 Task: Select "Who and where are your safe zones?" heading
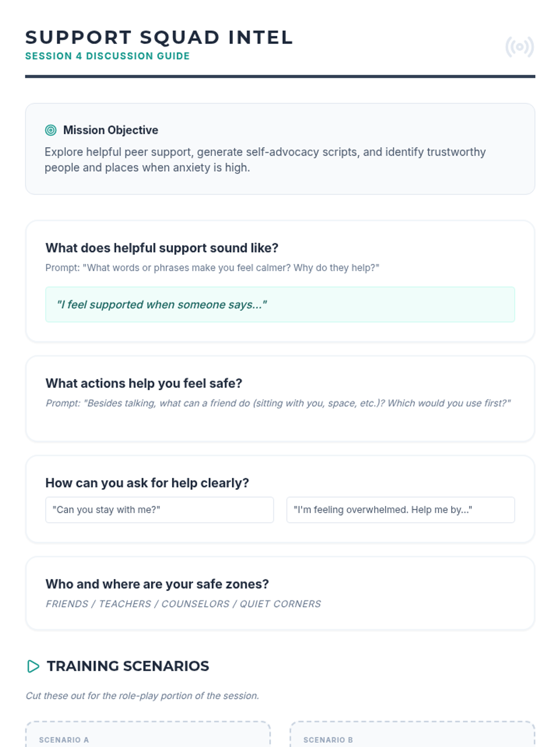[x=157, y=584]
